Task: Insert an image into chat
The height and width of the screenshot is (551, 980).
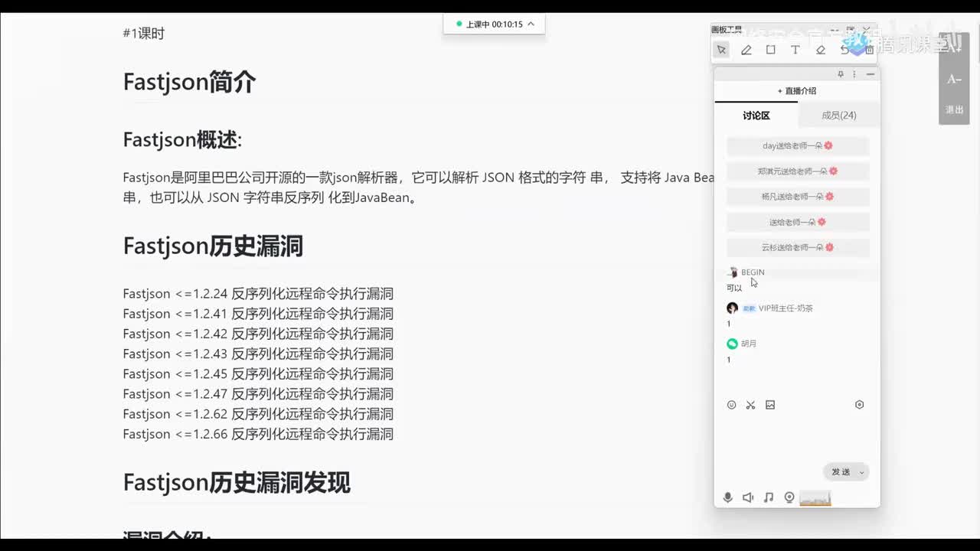Action: pyautogui.click(x=770, y=405)
